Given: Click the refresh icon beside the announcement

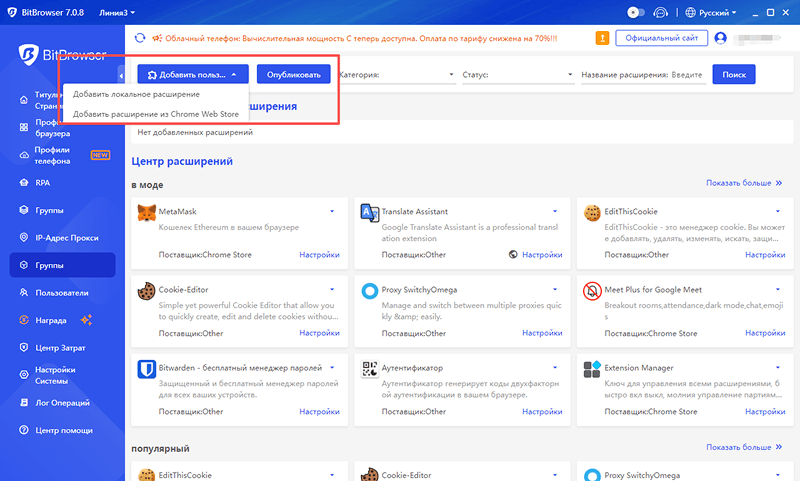Looking at the screenshot, I should point(139,38).
